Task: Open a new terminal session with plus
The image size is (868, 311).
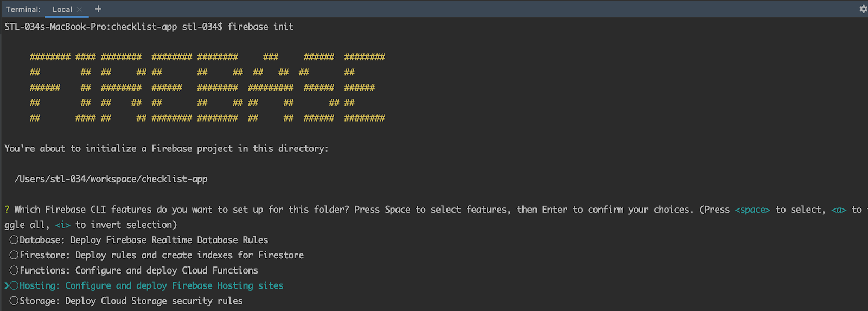Action: pos(98,9)
